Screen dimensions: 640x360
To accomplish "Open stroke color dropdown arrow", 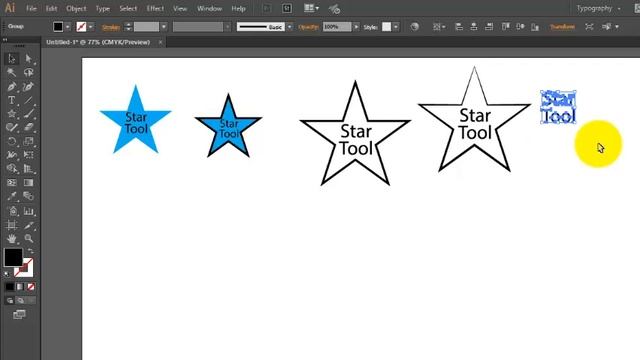I will pyautogui.click(x=91, y=27).
